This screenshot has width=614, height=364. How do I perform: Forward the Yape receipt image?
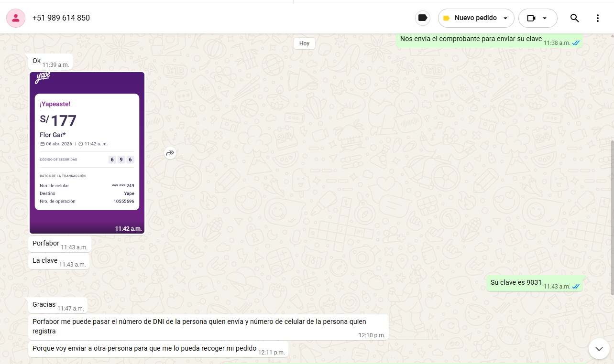tap(170, 153)
